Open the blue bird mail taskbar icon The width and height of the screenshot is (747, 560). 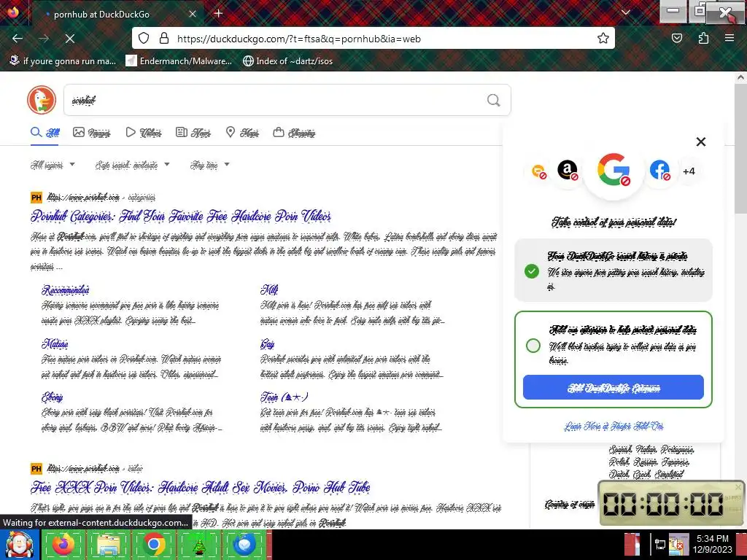(x=244, y=545)
